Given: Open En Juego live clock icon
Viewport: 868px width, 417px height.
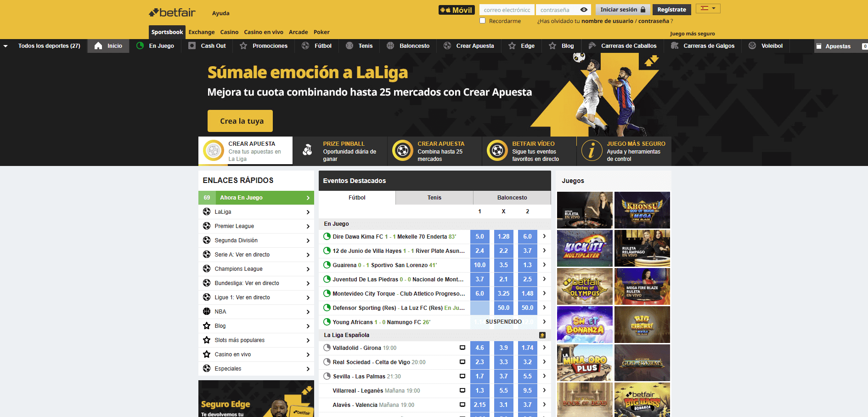Looking at the screenshot, I should [x=140, y=46].
